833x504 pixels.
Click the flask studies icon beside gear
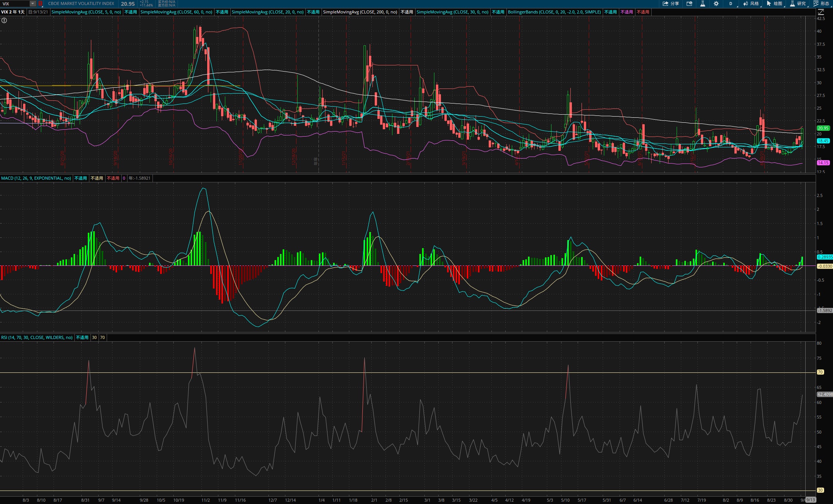coord(702,3)
